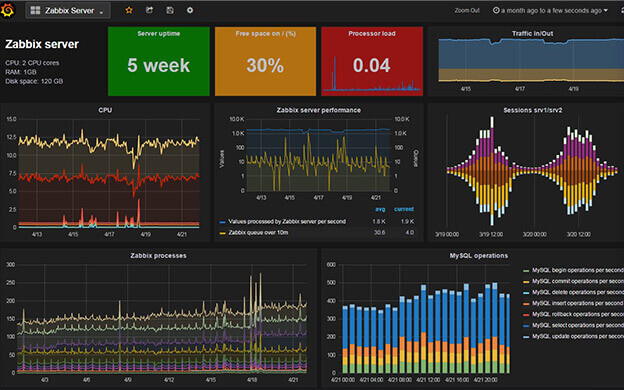This screenshot has width=624, height=390.
Task: Open the Processor load panel title
Action: (372, 33)
